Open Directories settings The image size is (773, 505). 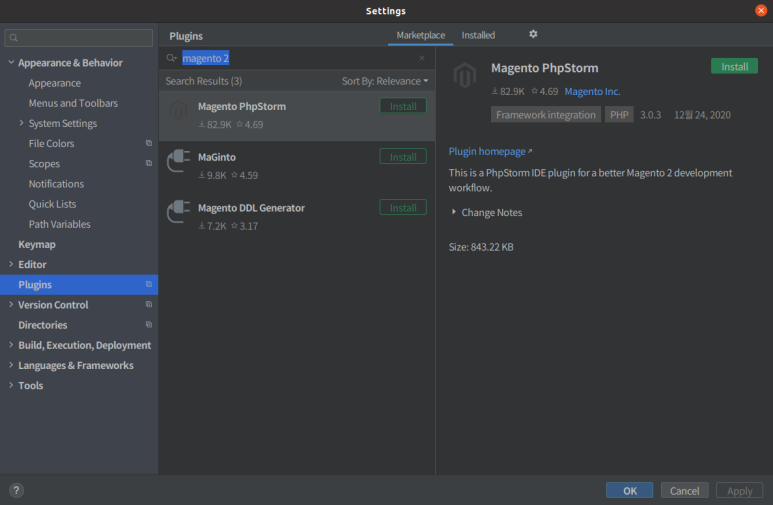tap(43, 325)
